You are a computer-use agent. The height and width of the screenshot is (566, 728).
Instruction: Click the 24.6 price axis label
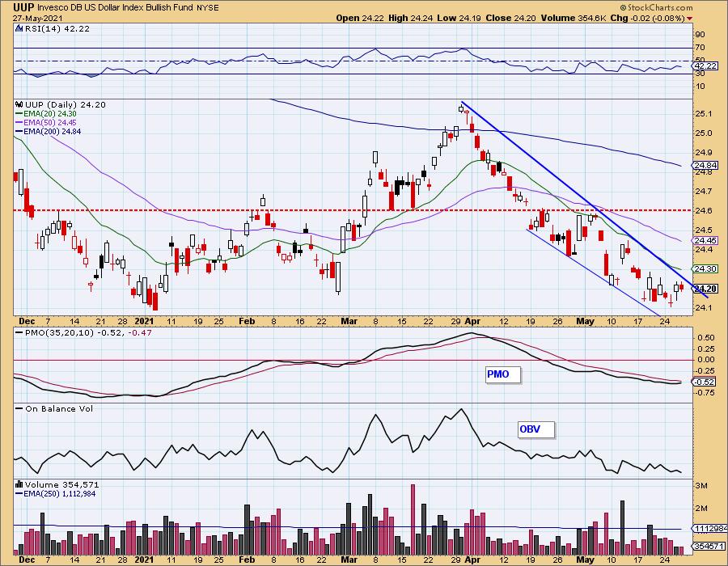pyautogui.click(x=704, y=210)
